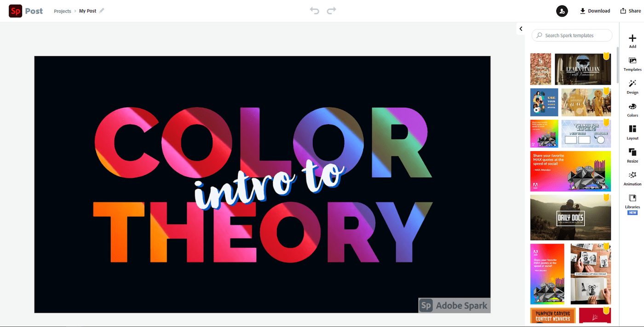Screen dimensions: 644x327
Task: Open the Animation panel
Action: pos(632,178)
